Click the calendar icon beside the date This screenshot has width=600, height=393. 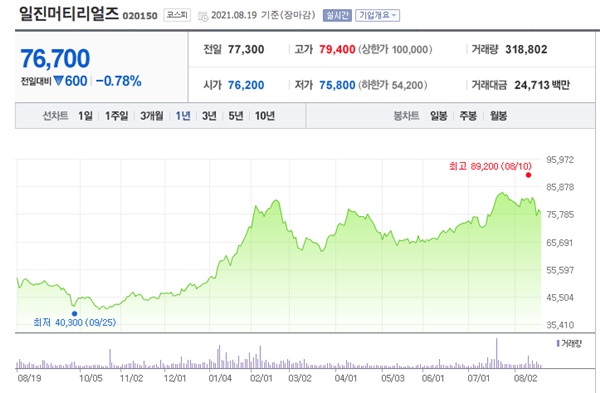203,16
